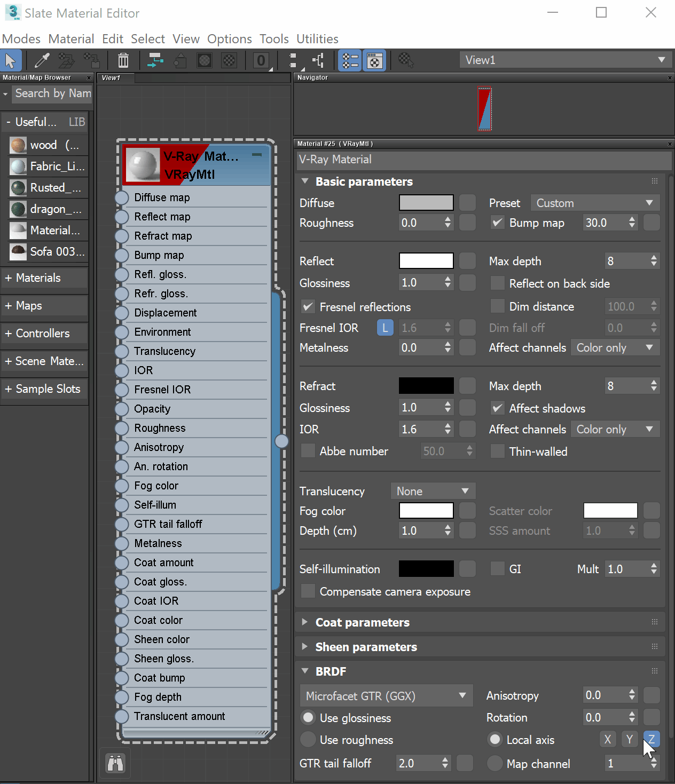This screenshot has height=784, width=675.
Task: Click the X local axis button
Action: tap(608, 739)
